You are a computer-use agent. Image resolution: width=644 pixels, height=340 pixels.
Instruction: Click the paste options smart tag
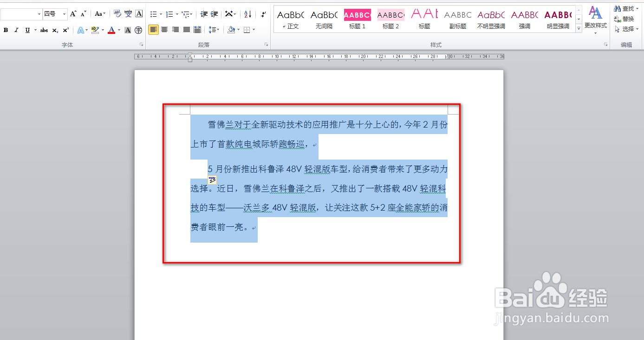click(x=212, y=180)
